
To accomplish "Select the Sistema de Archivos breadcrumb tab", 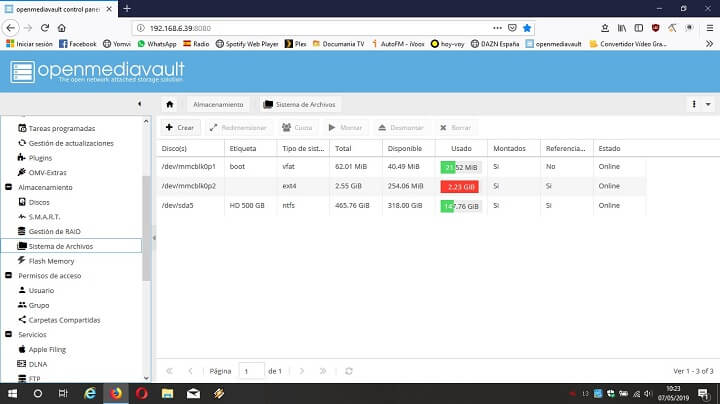I will [x=300, y=104].
